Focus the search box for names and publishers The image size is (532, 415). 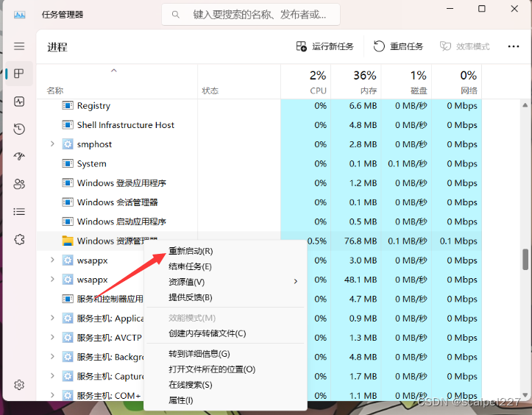click(251, 15)
